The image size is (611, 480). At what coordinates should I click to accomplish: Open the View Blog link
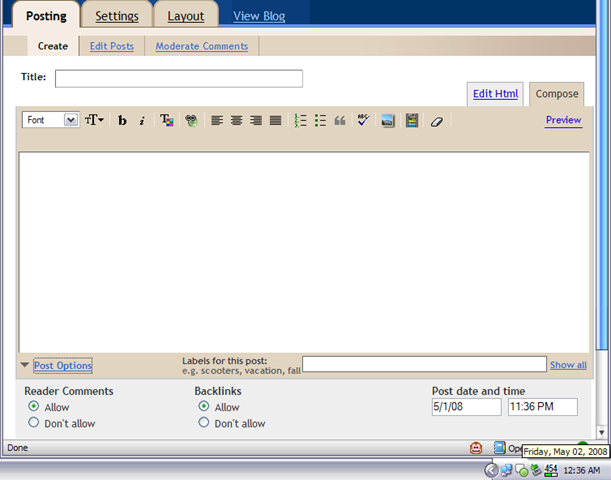259,16
